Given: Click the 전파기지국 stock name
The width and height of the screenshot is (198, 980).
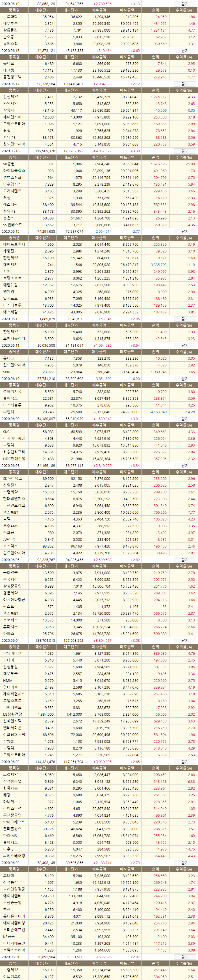Looking at the screenshot, I should 12,392.
